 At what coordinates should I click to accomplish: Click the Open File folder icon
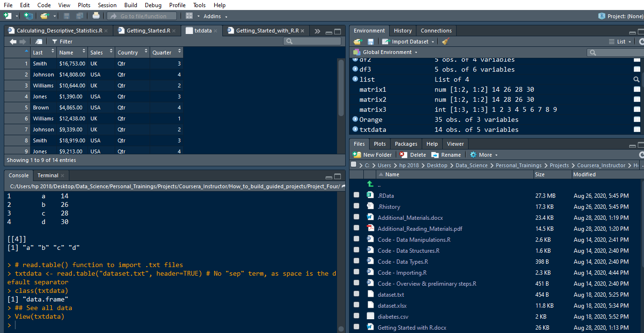click(44, 16)
